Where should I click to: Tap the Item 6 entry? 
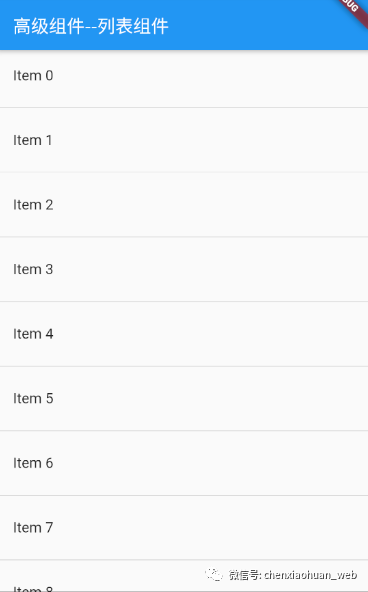click(x=184, y=463)
